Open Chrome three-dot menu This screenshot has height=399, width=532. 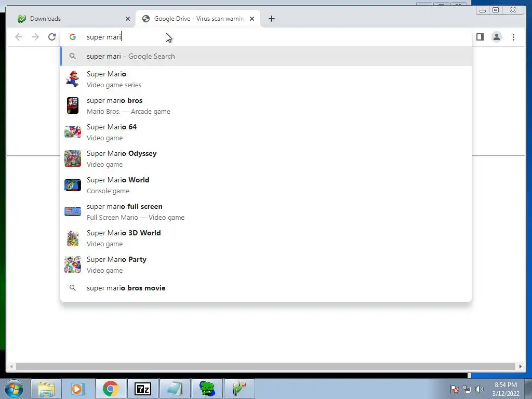coord(513,37)
